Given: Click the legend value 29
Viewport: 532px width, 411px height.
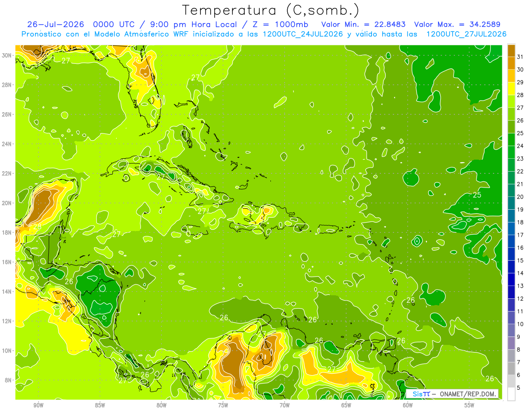Looking at the screenshot, I should tap(520, 82).
